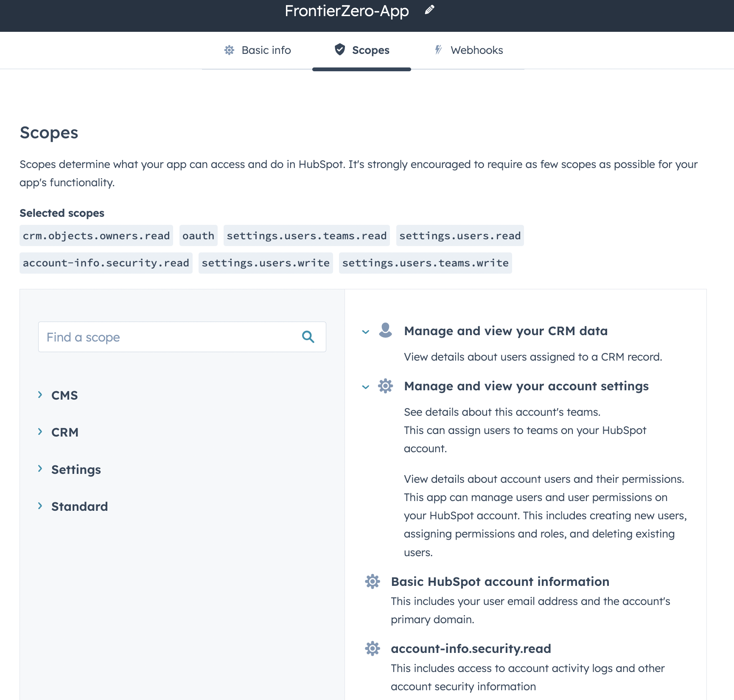
Task: Click the lightning icon beside Webhooks
Action: [438, 50]
